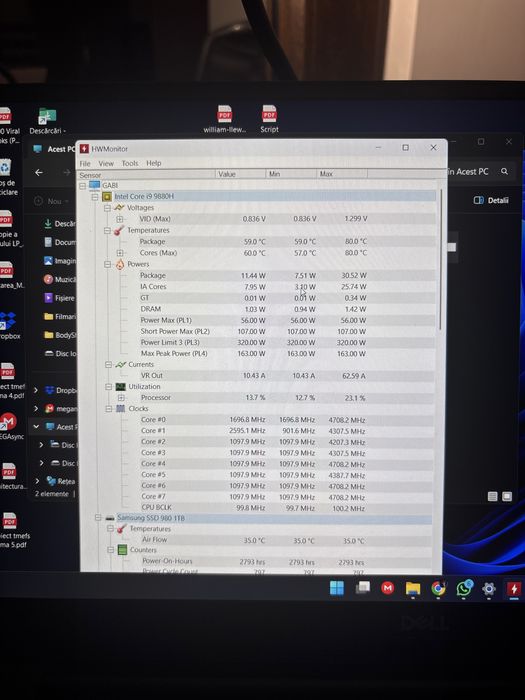
Task: Open the Descărcări shortcut on desktop
Action: pyautogui.click(x=47, y=121)
